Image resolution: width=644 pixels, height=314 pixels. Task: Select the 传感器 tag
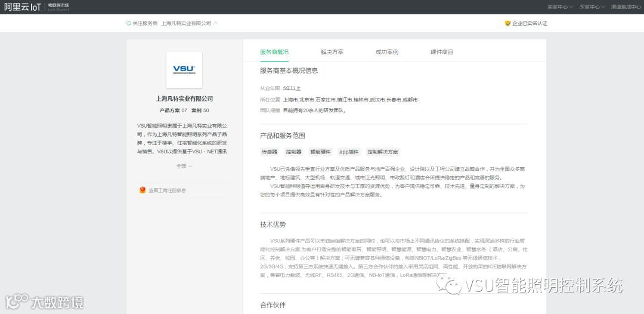270,152
